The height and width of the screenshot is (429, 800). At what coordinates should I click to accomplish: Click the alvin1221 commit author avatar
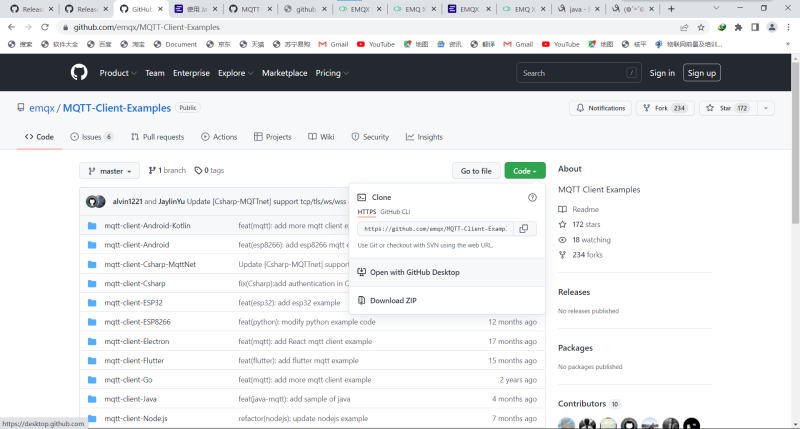point(92,201)
